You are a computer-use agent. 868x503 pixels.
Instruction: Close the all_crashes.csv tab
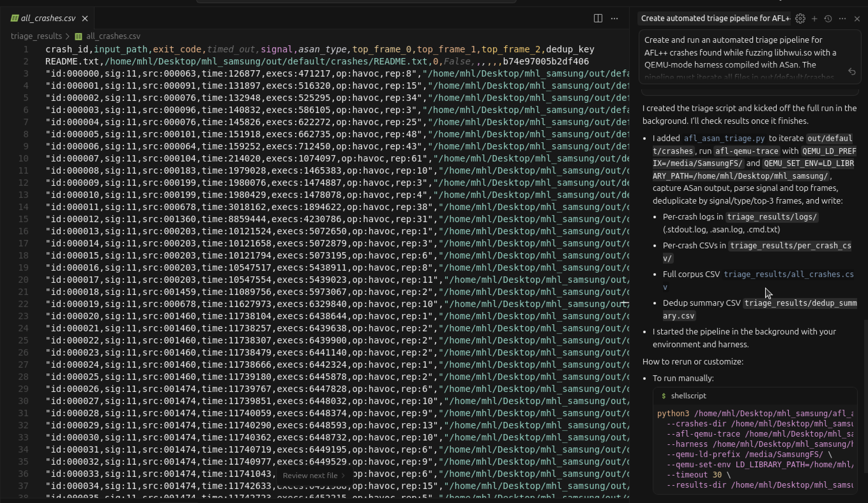pos(85,19)
